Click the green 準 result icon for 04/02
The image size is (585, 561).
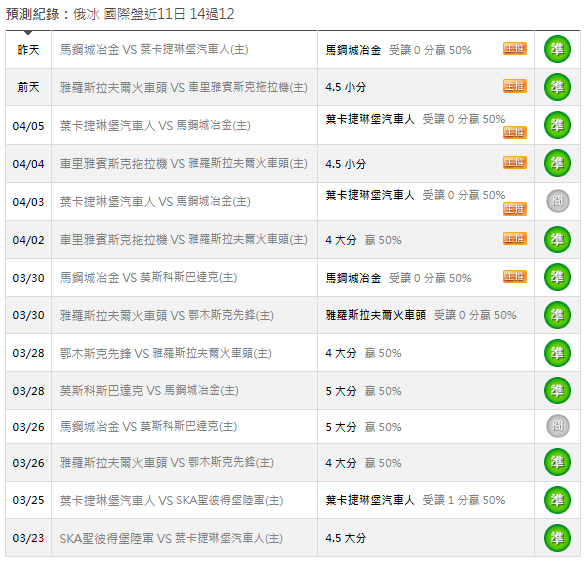coord(557,239)
